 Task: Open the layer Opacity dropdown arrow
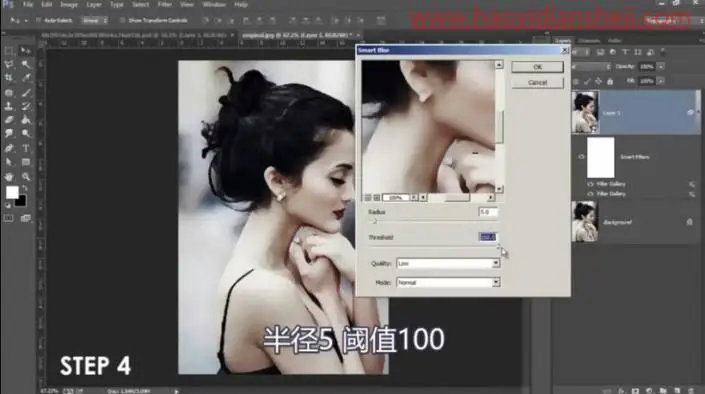[660, 67]
